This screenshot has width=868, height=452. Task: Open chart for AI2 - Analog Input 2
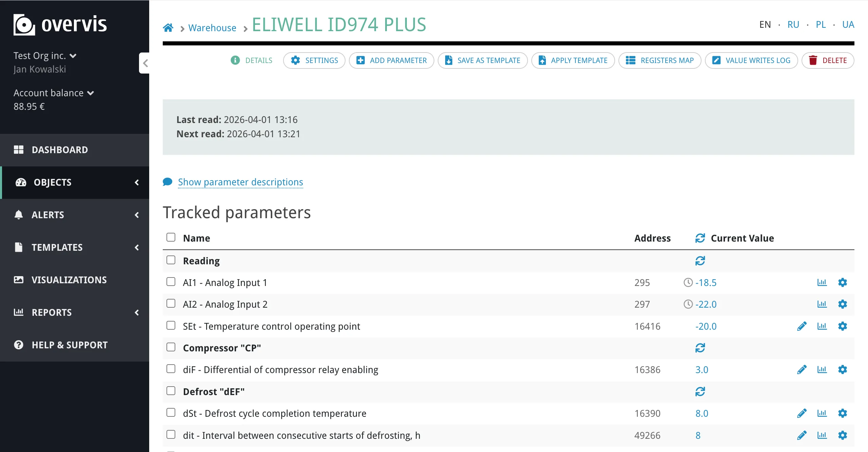[x=822, y=304]
